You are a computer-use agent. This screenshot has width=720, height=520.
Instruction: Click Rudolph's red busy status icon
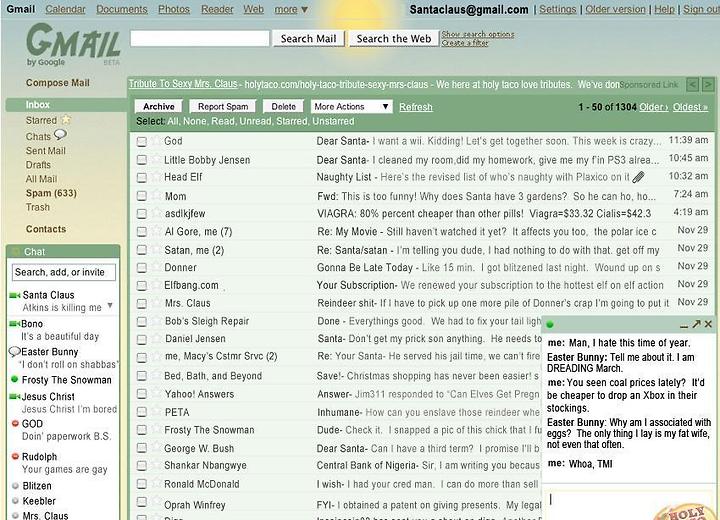coord(15,457)
